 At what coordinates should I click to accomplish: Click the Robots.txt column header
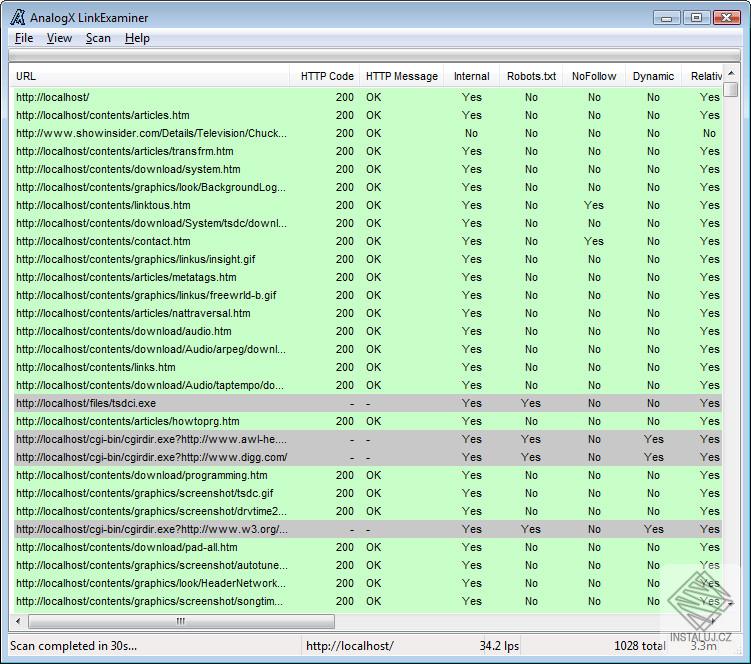tap(531, 76)
